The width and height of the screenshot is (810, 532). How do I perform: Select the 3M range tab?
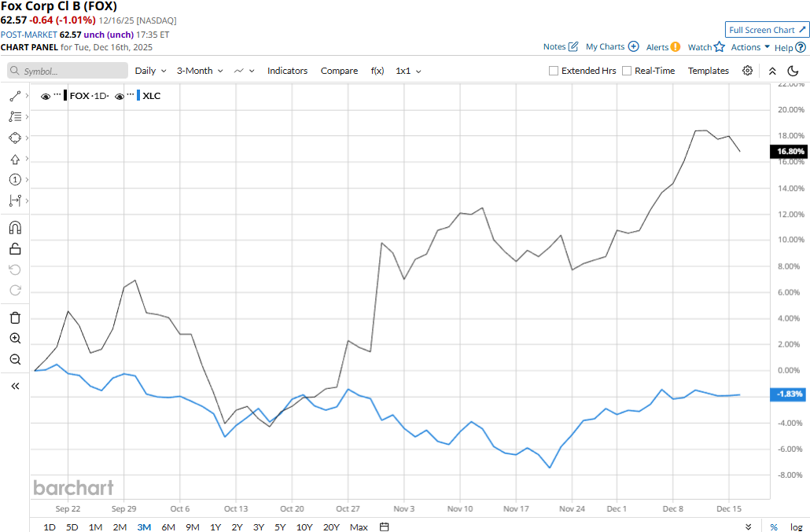coord(144,526)
